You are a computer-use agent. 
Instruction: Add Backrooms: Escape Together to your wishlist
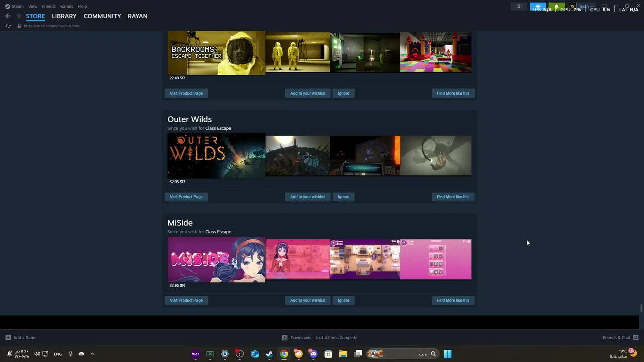click(307, 93)
